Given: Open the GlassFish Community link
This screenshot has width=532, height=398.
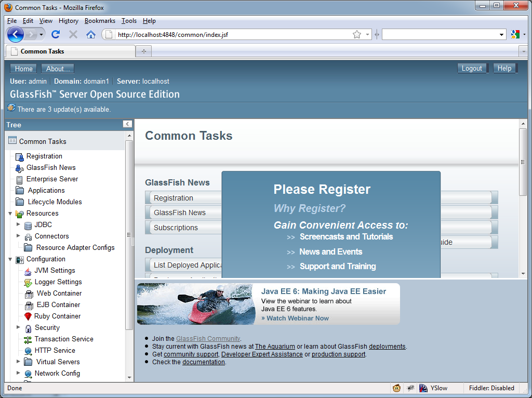Looking at the screenshot, I should (208, 339).
